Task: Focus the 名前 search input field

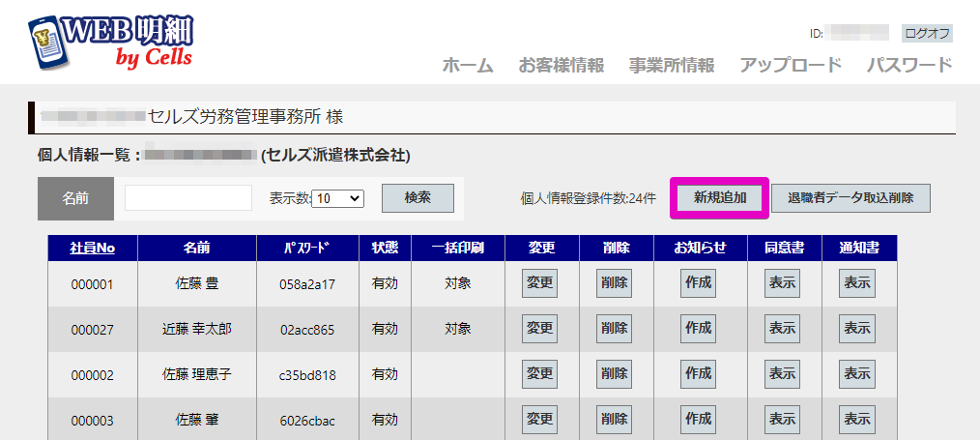Action: click(188, 197)
